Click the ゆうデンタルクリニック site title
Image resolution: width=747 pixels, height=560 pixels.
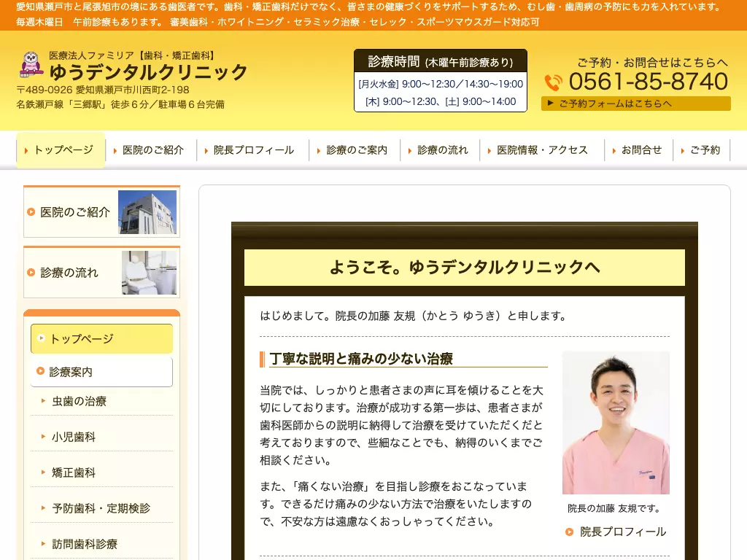pyautogui.click(x=148, y=72)
